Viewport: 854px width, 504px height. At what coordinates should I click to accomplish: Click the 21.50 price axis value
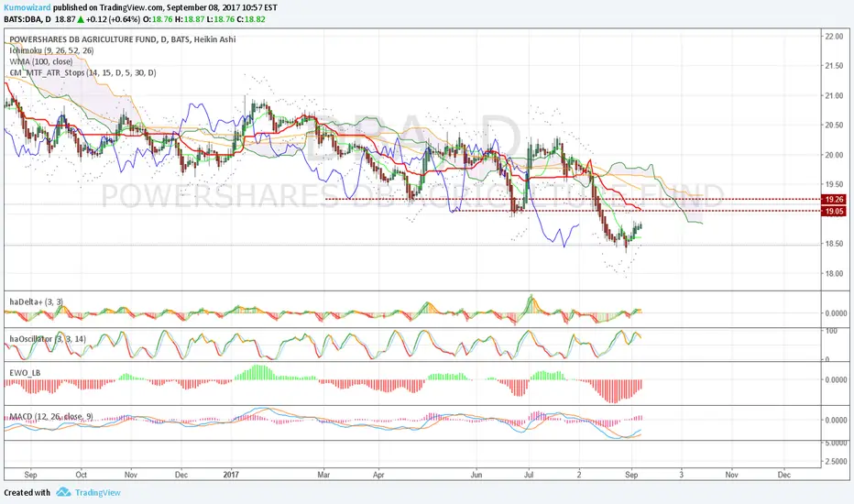pyautogui.click(x=833, y=66)
